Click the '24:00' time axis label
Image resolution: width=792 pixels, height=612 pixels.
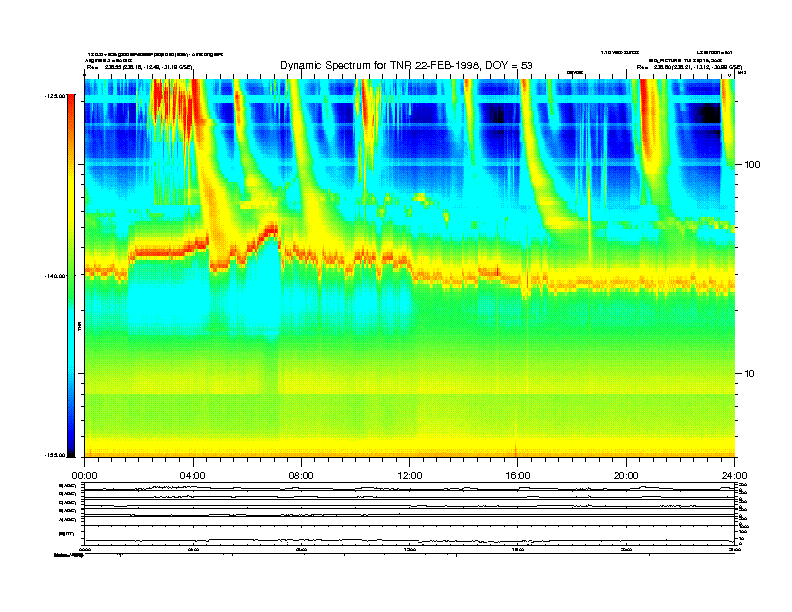click(735, 476)
